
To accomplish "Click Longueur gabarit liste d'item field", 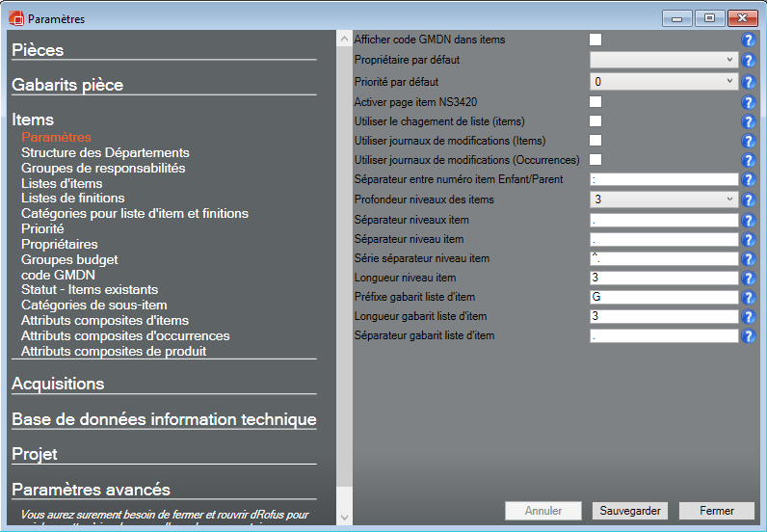I will pos(663,316).
